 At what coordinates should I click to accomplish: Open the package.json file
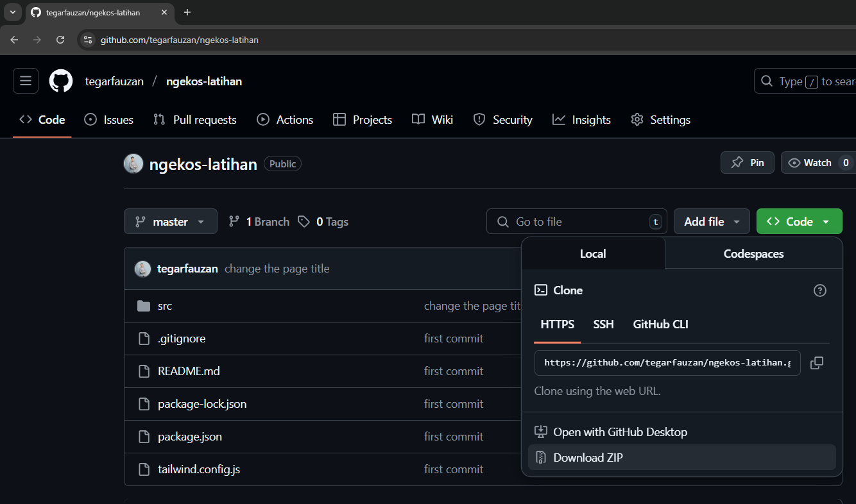tap(190, 437)
